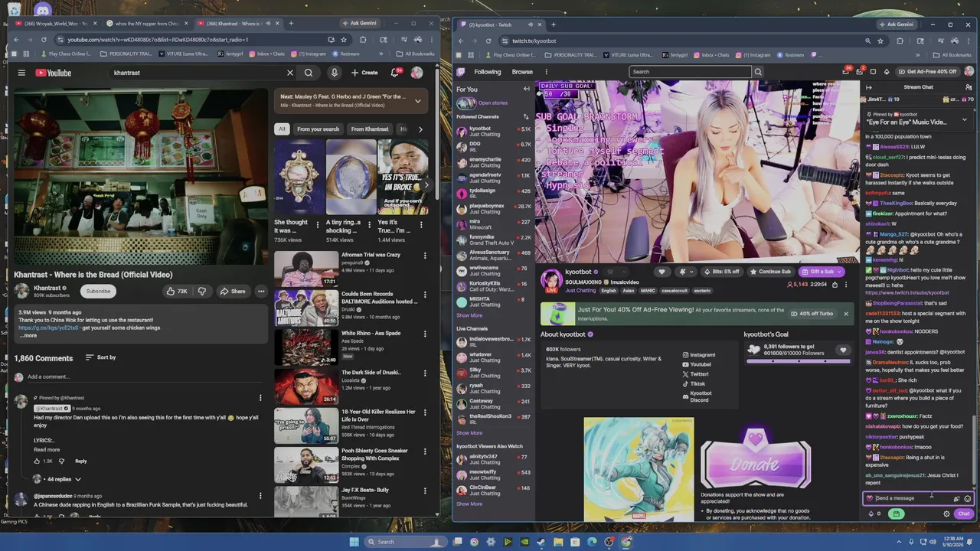
Task: Toggle kyootbot notification bell dropdown
Action: [686, 272]
